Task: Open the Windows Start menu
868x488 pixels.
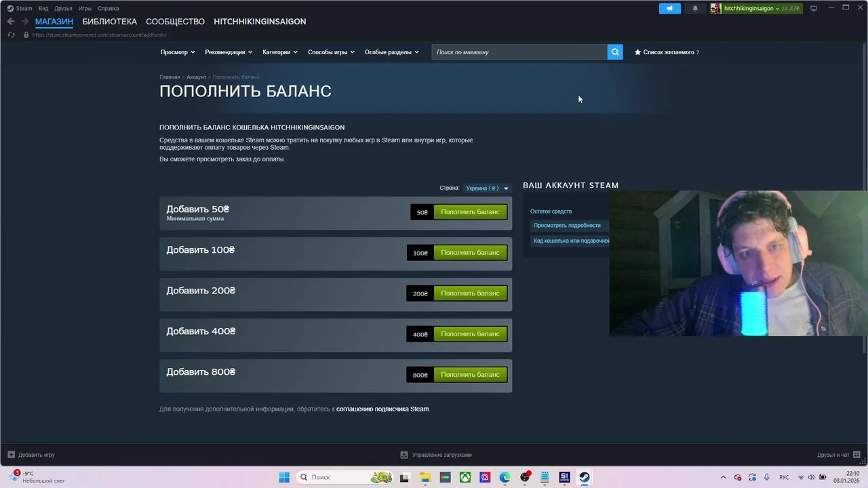Action: [284, 477]
